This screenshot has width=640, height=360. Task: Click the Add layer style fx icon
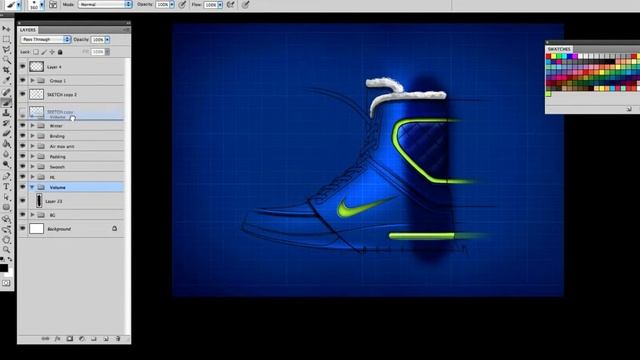58,339
